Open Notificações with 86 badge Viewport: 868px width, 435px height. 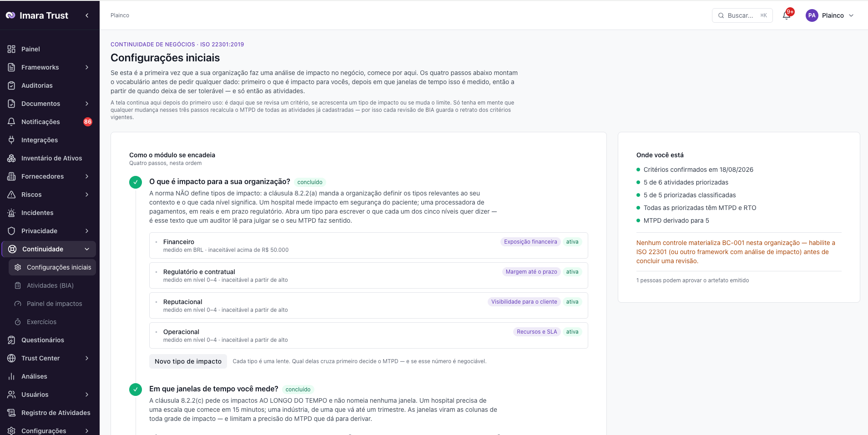[x=50, y=122]
